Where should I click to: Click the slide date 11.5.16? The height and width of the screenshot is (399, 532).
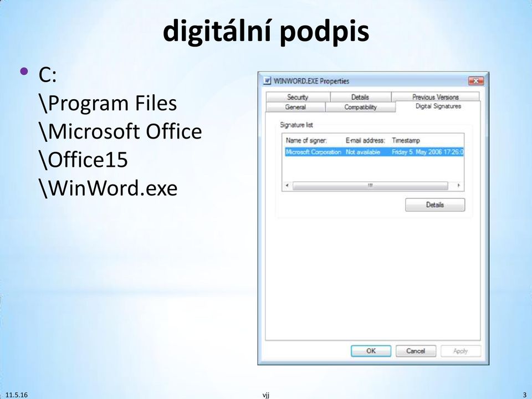point(17,395)
